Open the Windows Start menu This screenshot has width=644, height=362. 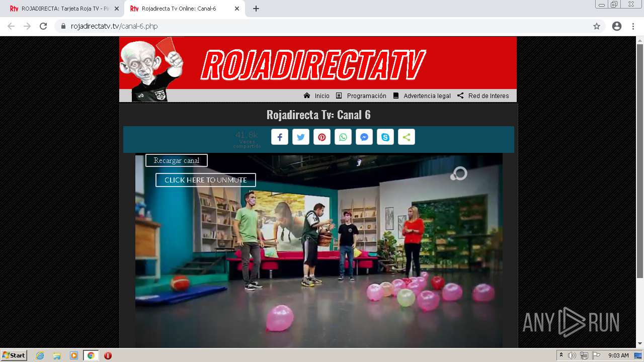click(x=14, y=355)
